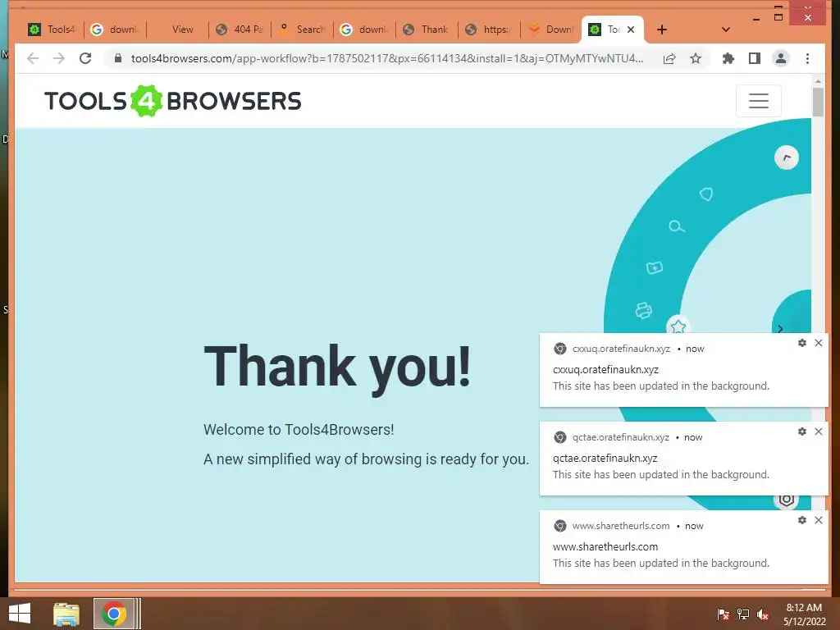Open Chrome three-dot menu
The image size is (840, 630).
807,58
